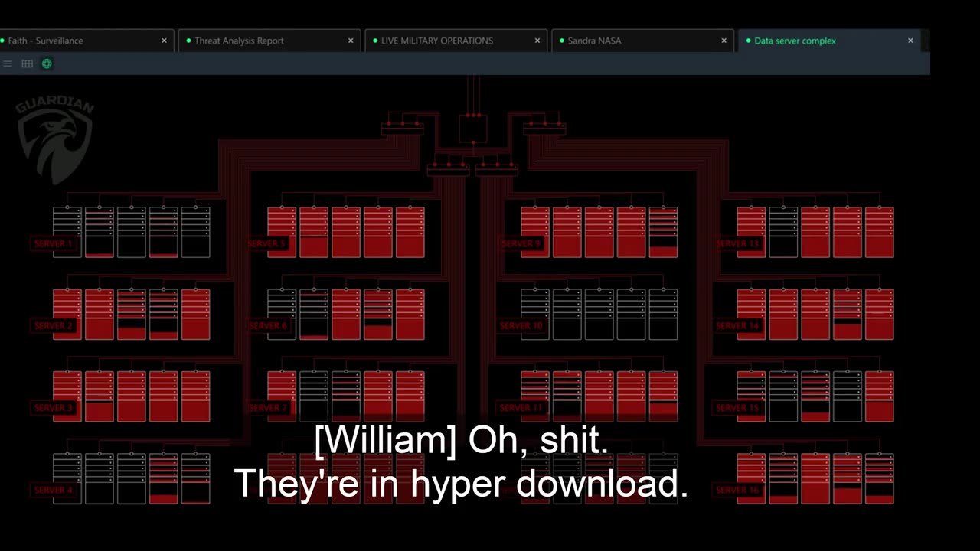Screen dimensions: 980x551
Task: Select the green globe view icon
Action: [x=47, y=64]
